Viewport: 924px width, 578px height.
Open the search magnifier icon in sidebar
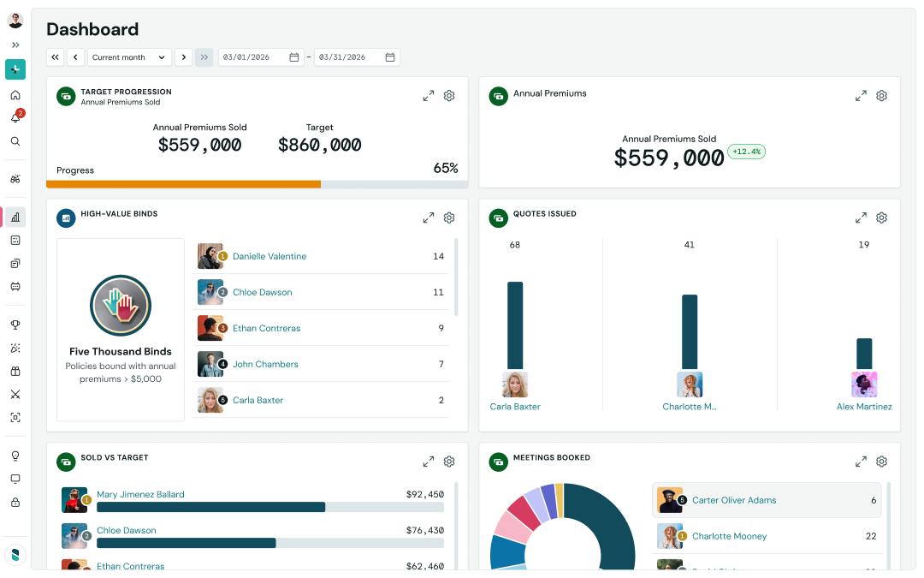click(x=15, y=141)
